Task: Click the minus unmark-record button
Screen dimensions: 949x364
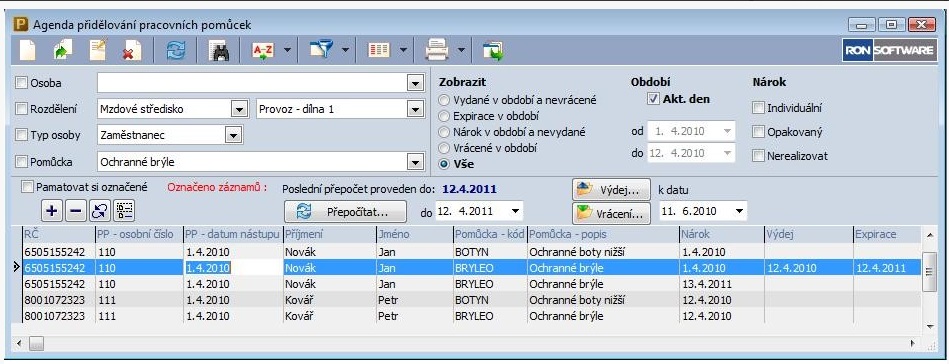Action: tap(75, 211)
